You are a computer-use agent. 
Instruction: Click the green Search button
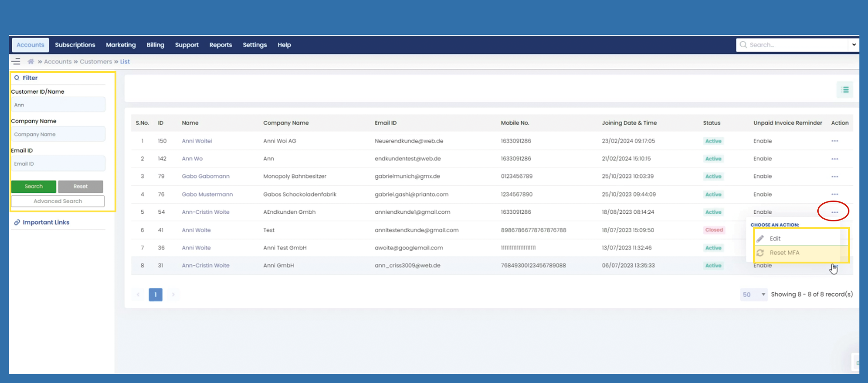[34, 187]
